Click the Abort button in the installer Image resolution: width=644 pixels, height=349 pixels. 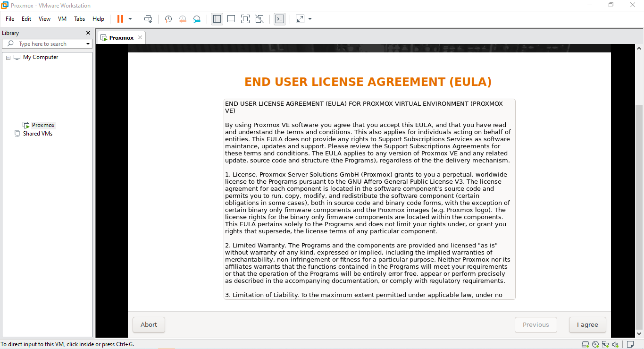(x=149, y=324)
